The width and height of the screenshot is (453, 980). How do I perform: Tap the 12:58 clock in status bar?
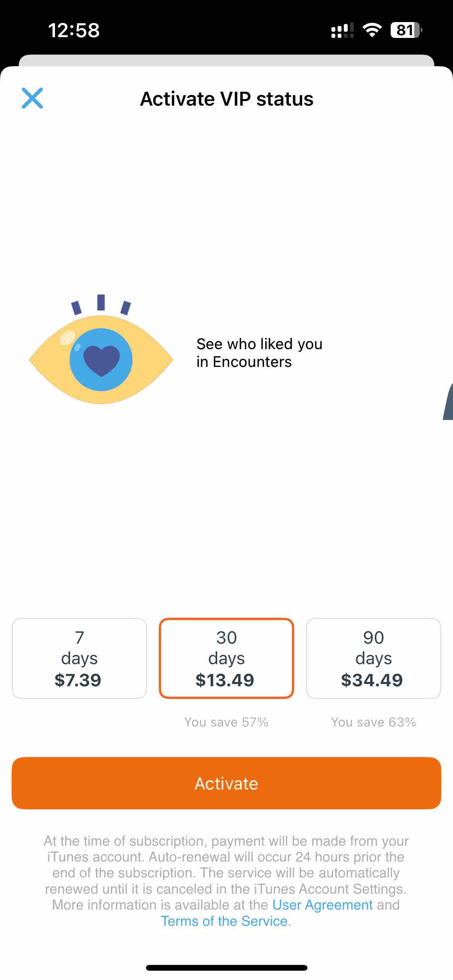(74, 30)
